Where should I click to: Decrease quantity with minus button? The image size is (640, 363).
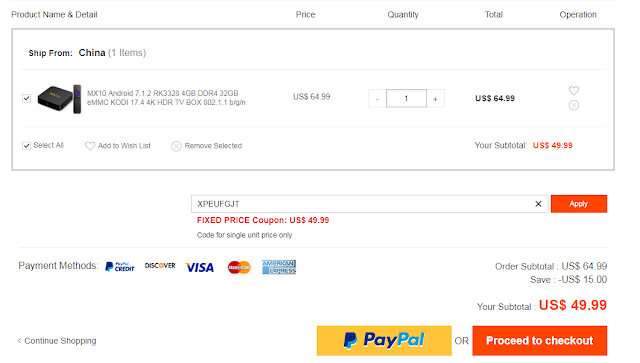click(377, 98)
